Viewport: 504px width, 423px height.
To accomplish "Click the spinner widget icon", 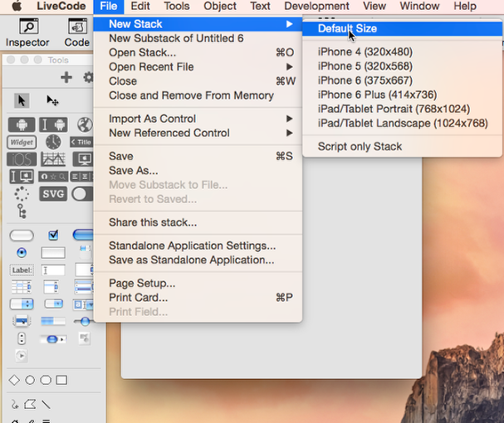I will coord(22,194).
